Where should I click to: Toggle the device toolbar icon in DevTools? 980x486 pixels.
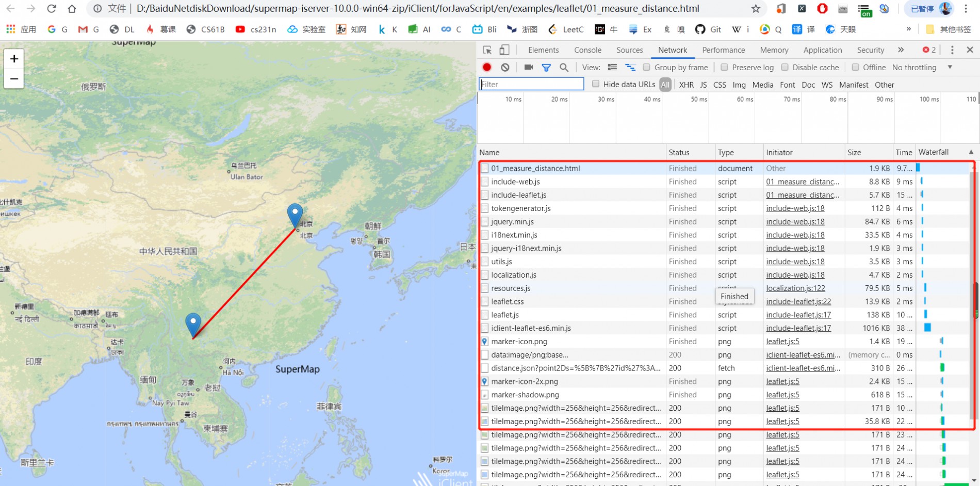(x=504, y=50)
